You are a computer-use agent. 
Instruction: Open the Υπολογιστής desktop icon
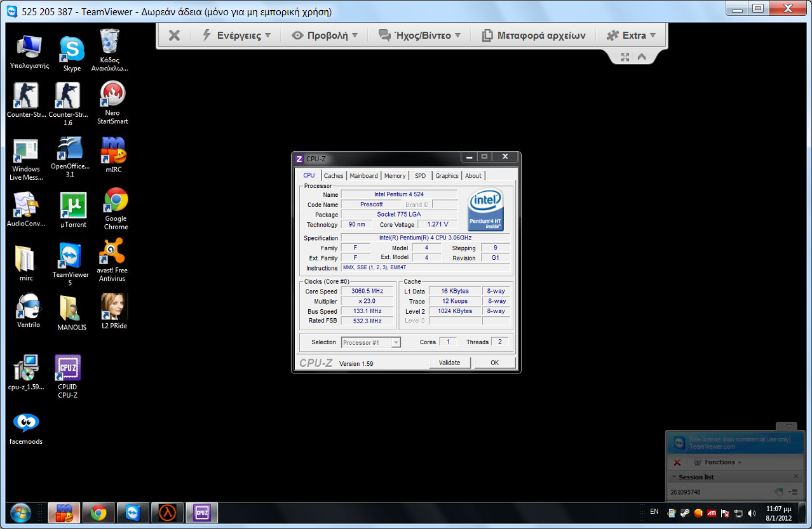point(29,52)
